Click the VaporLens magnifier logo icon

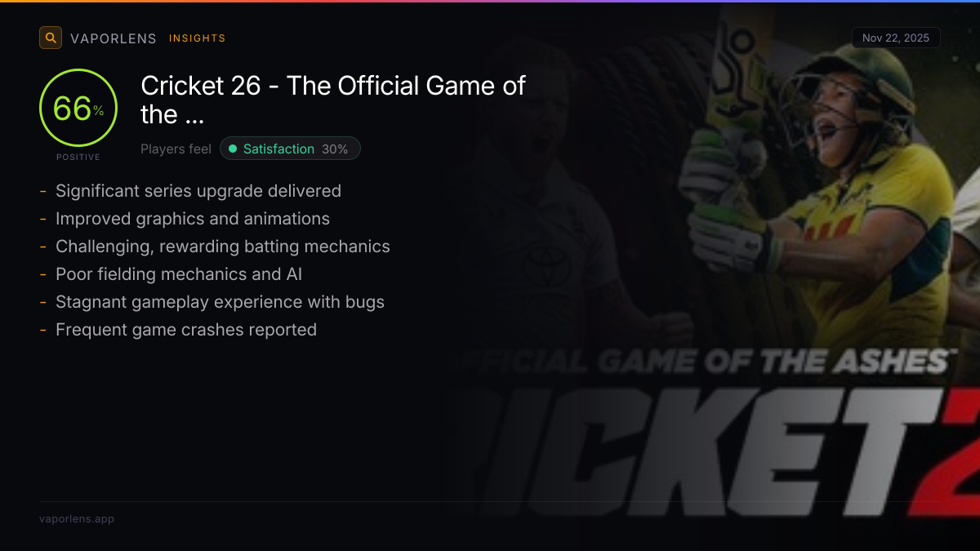[x=51, y=38]
